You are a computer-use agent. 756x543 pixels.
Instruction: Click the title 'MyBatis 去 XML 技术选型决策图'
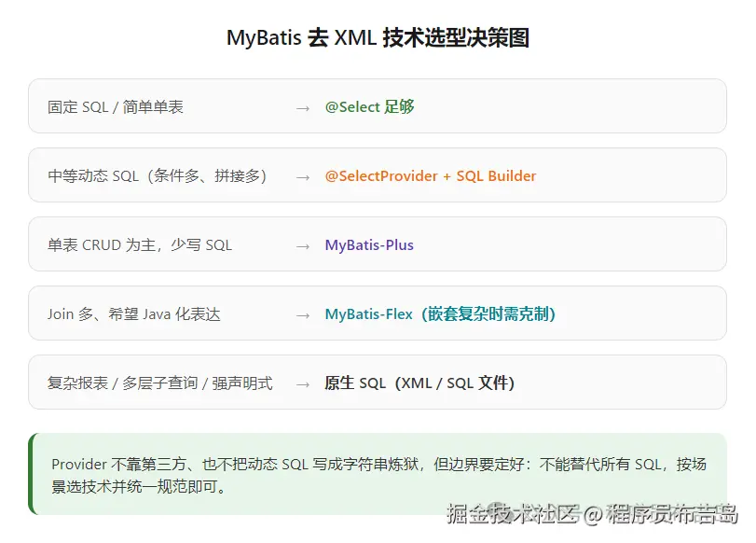pos(378,37)
